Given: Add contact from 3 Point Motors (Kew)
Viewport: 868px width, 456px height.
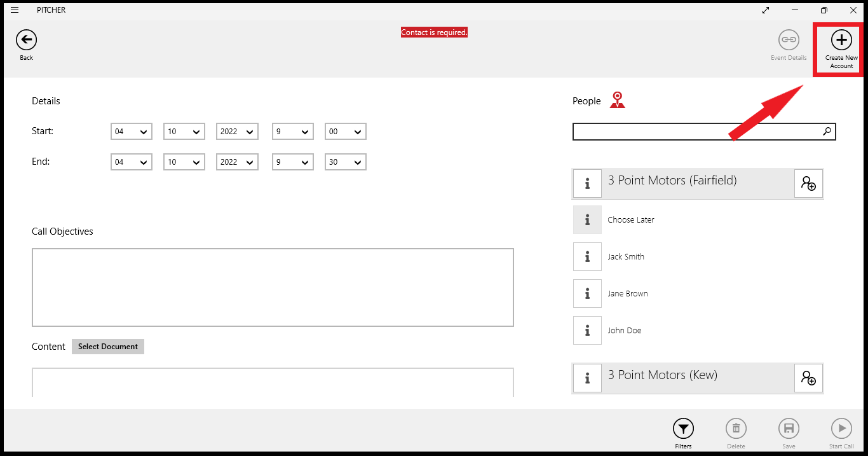Looking at the screenshot, I should (809, 378).
